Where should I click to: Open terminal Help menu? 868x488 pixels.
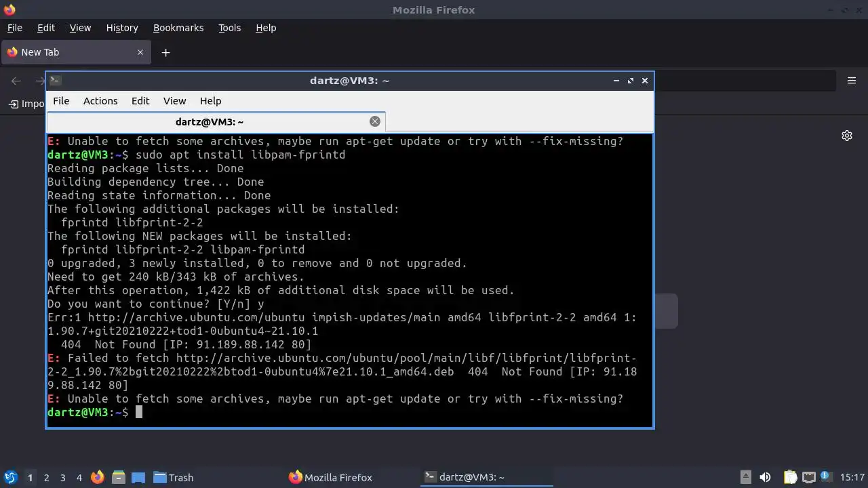click(210, 101)
